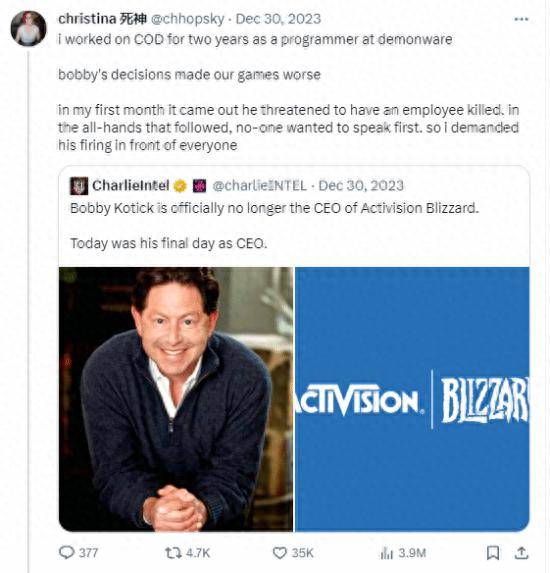Open quoted tweet's Dec 30, 2023 date
Screen dimensions: 550x573
pyautogui.click(x=361, y=186)
